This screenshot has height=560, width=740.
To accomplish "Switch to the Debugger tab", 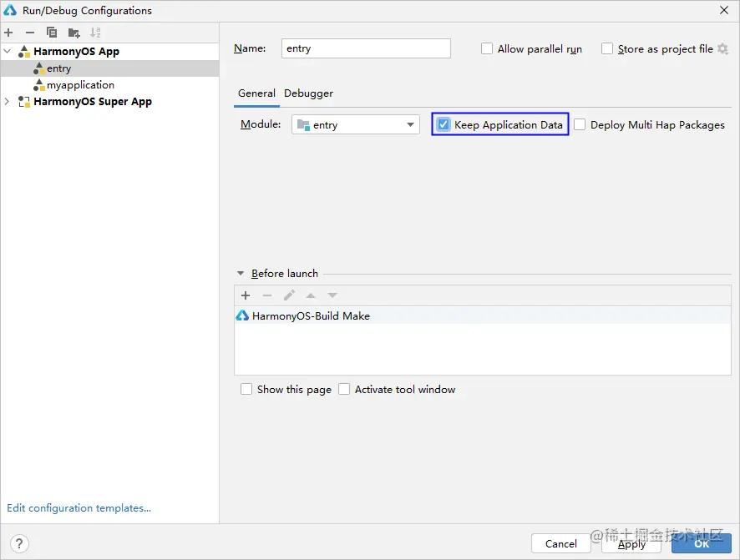I will click(309, 93).
